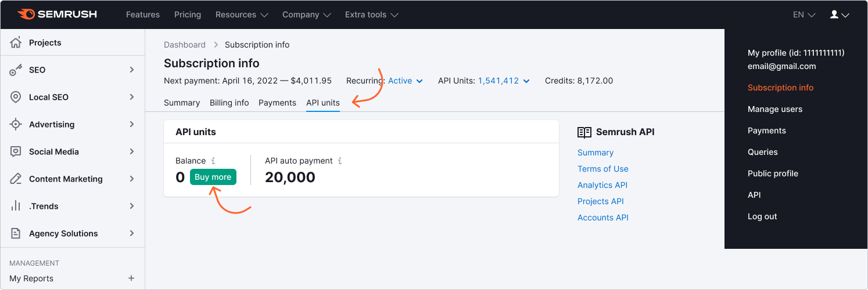This screenshot has width=868, height=290.
Task: Click the Balance info icon
Action: coord(213,161)
